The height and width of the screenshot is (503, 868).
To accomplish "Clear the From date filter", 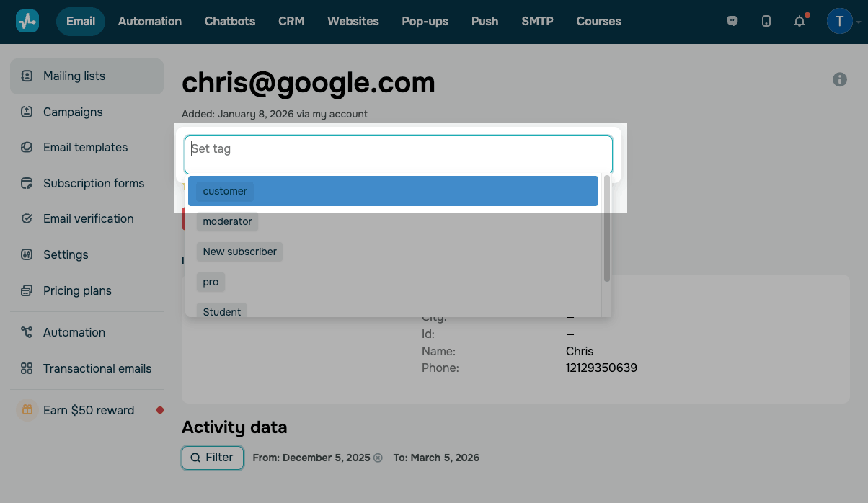I will coord(378,458).
